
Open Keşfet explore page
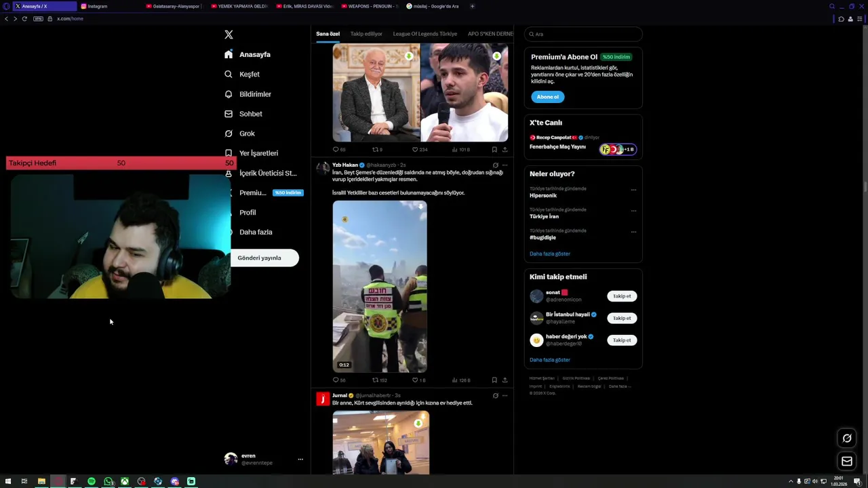pyautogui.click(x=242, y=74)
